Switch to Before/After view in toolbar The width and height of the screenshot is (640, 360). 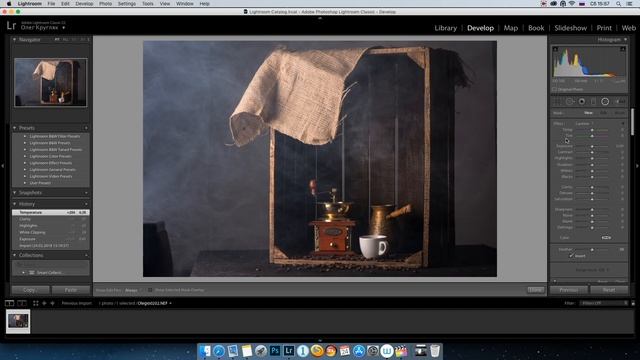(22, 303)
